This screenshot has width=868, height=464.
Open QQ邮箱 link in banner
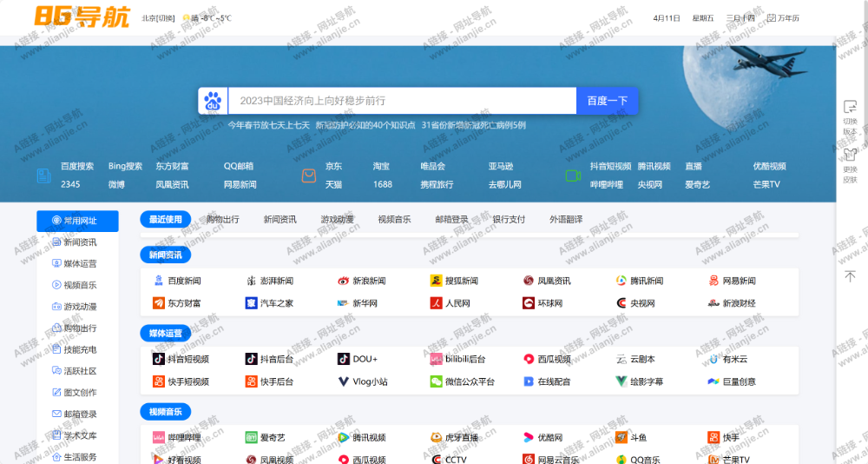pos(239,166)
